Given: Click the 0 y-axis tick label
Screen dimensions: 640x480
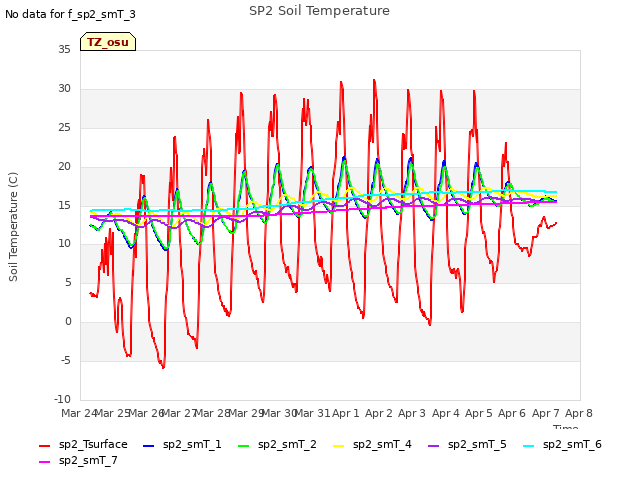Looking at the screenshot, I should pyautogui.click(x=68, y=322).
